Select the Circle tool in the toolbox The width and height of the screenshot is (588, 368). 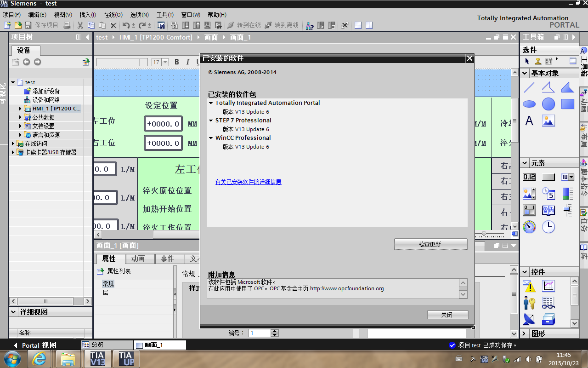point(548,104)
